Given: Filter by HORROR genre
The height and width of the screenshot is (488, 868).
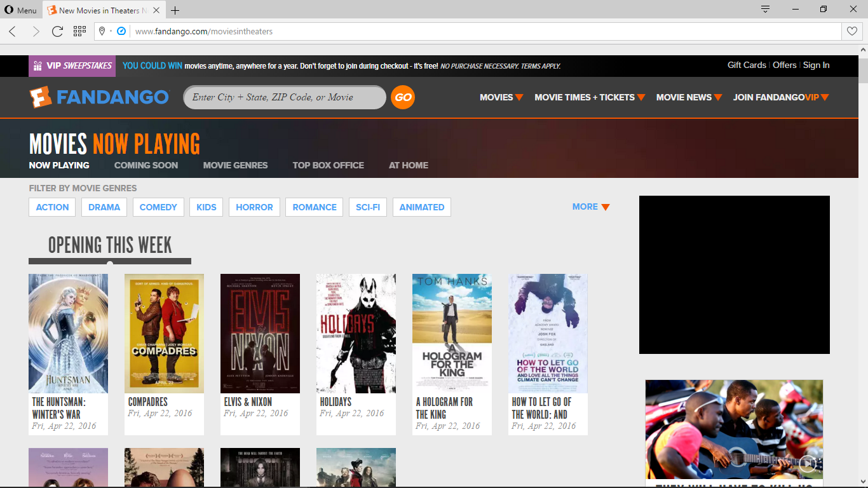Looking at the screenshot, I should point(254,207).
